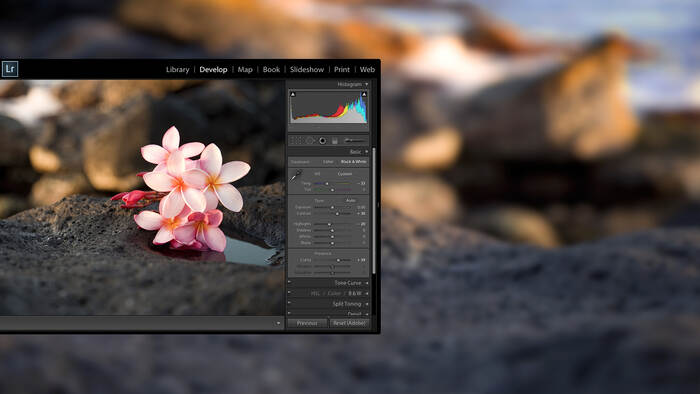Select the bold circle tool icon
Viewport: 700px width, 394px height.
(322, 141)
